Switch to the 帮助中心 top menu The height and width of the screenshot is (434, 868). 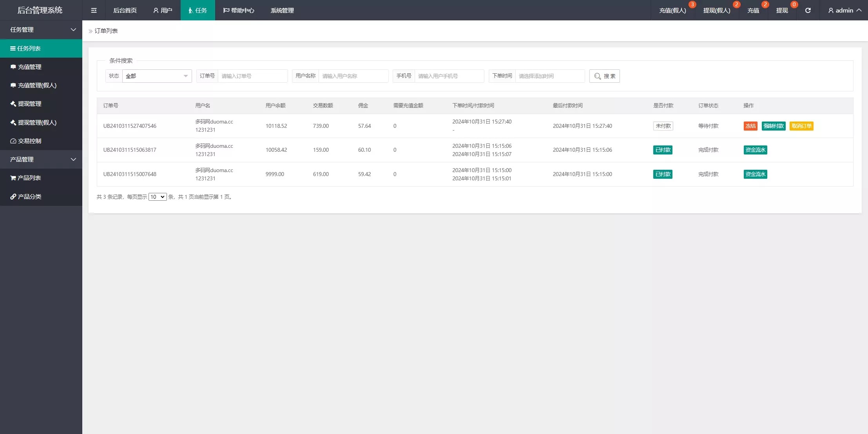click(x=239, y=10)
